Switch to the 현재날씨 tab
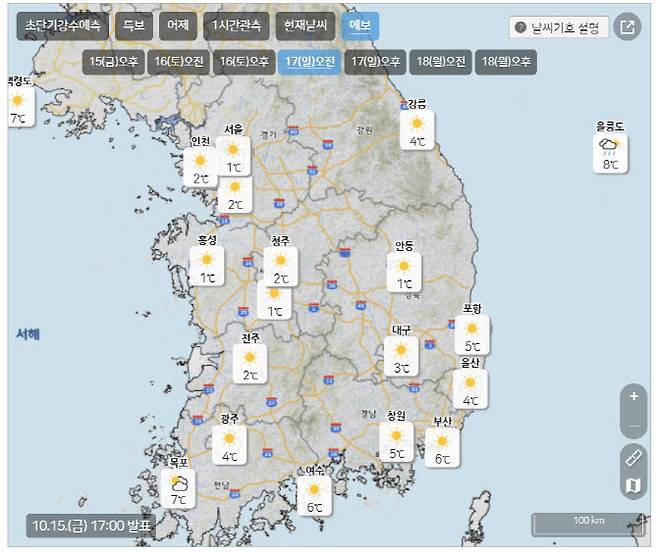 (306, 26)
